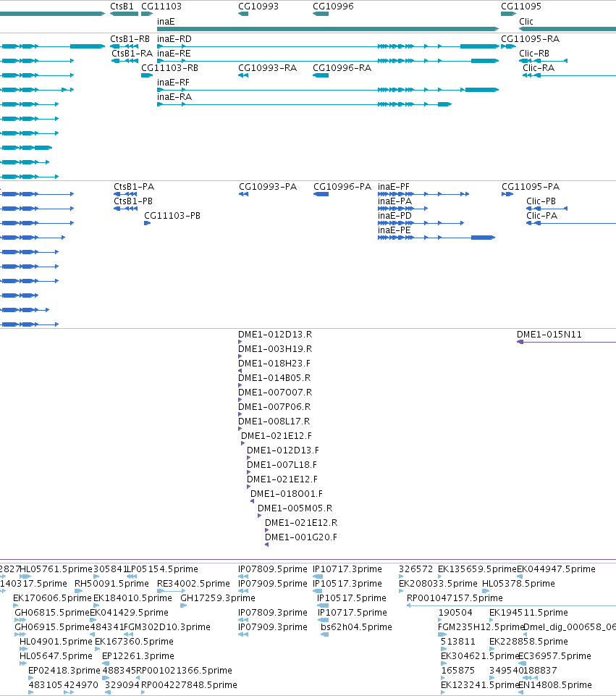Viewport: 616px width, 696px height.
Task: Open the CG10993-PA protein label
Action: coord(268,186)
